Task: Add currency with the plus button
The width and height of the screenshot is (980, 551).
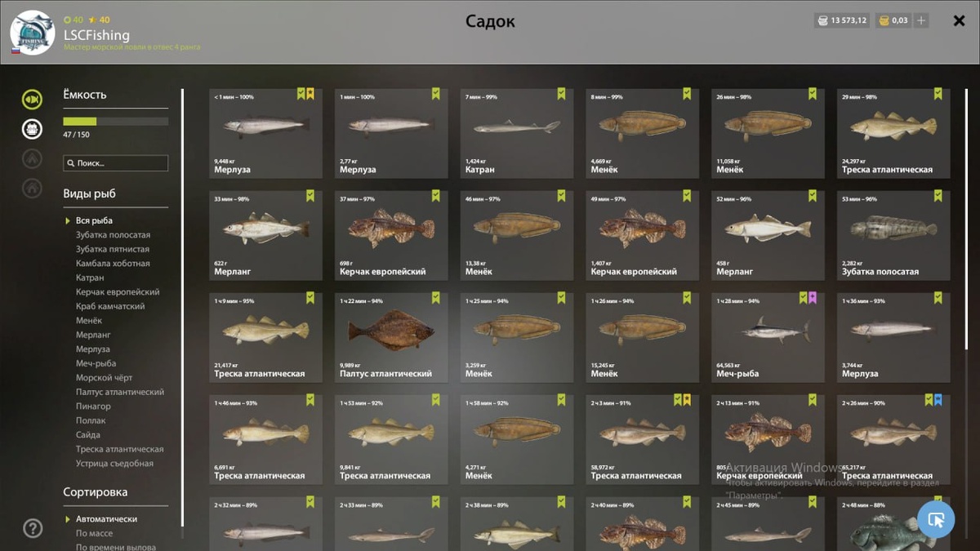Action: pyautogui.click(x=921, y=20)
